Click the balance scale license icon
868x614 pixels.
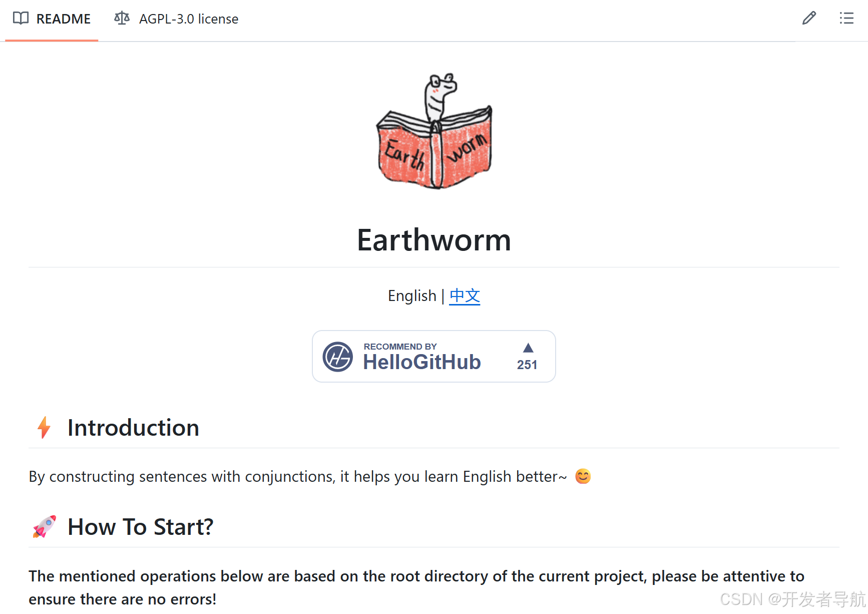coord(122,19)
